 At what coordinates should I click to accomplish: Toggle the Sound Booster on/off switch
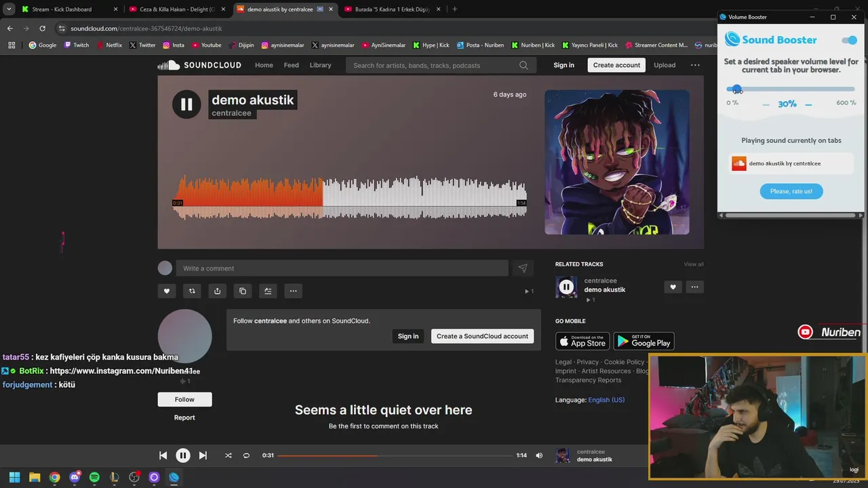(x=849, y=40)
